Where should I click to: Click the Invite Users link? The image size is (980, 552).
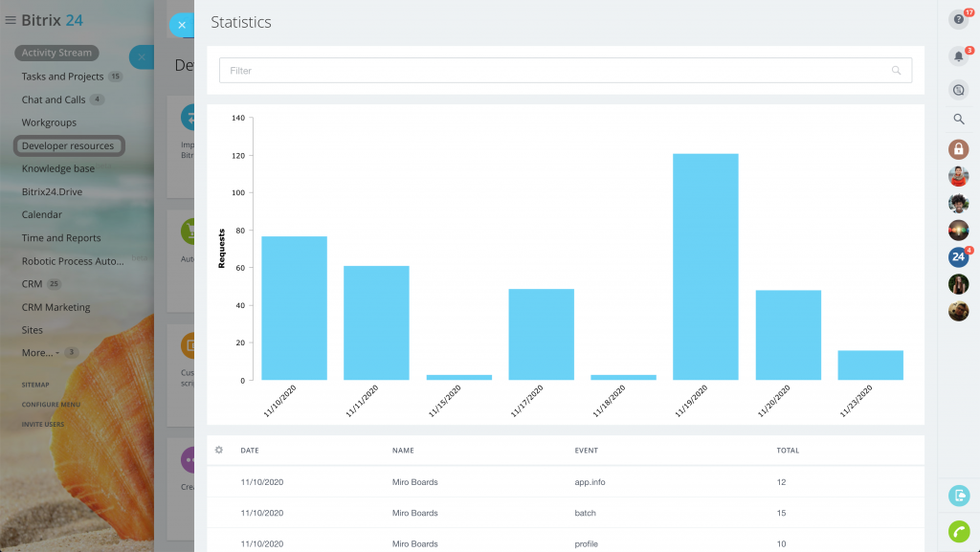(43, 424)
